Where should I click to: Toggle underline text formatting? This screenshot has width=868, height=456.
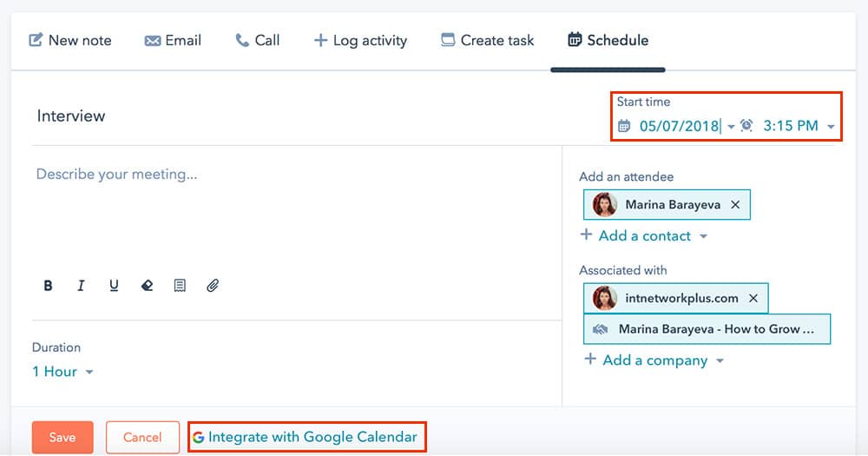point(114,285)
